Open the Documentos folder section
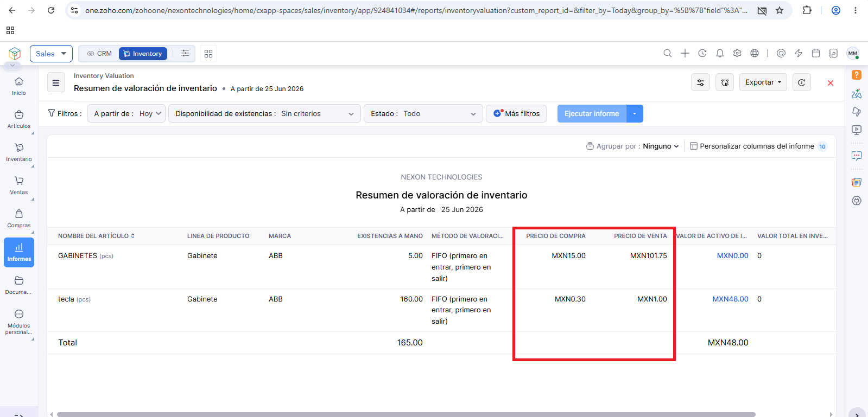The width and height of the screenshot is (868, 417). point(19,285)
